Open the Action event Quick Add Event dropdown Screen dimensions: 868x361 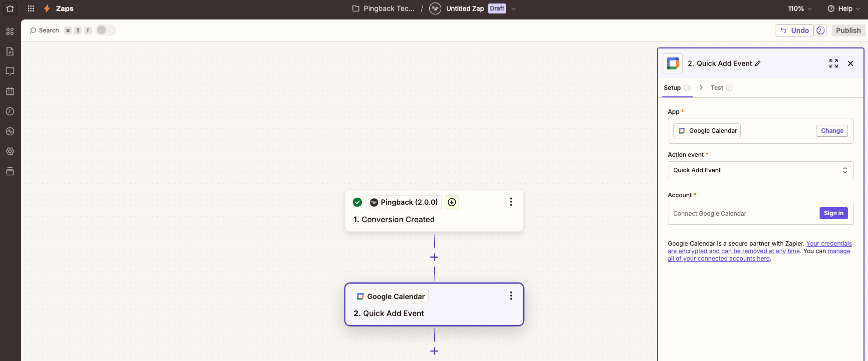[760, 170]
